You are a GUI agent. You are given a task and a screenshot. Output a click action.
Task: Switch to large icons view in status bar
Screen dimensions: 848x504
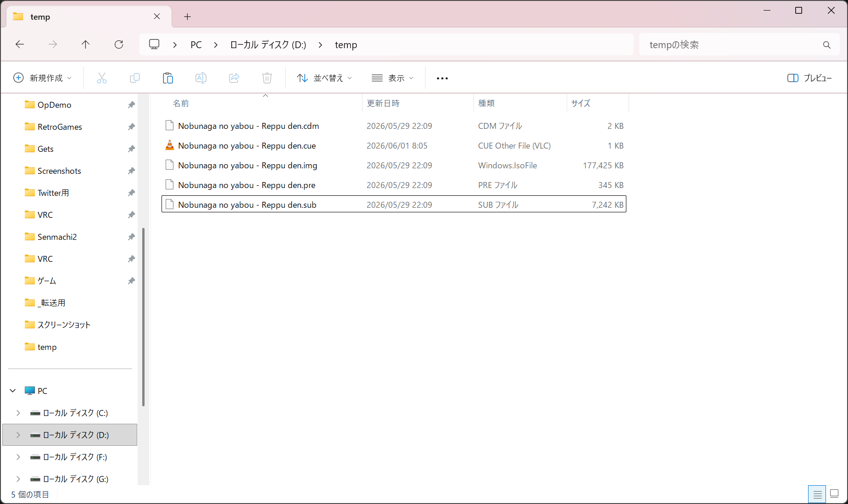[834, 494]
